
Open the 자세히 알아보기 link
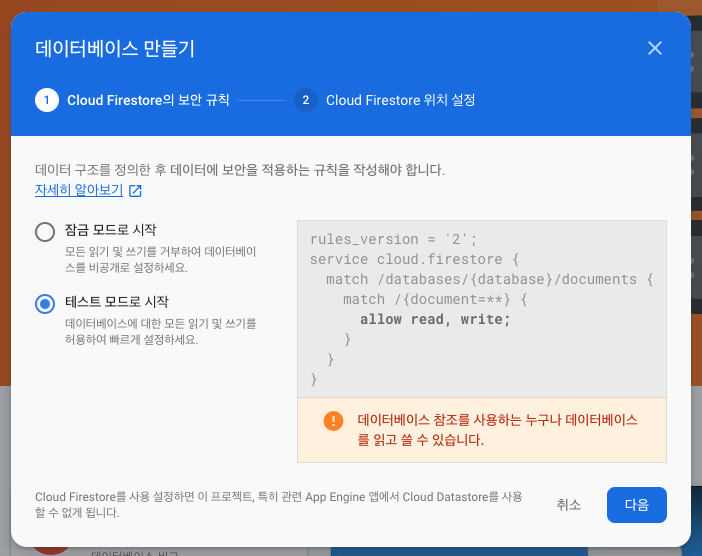[79, 190]
